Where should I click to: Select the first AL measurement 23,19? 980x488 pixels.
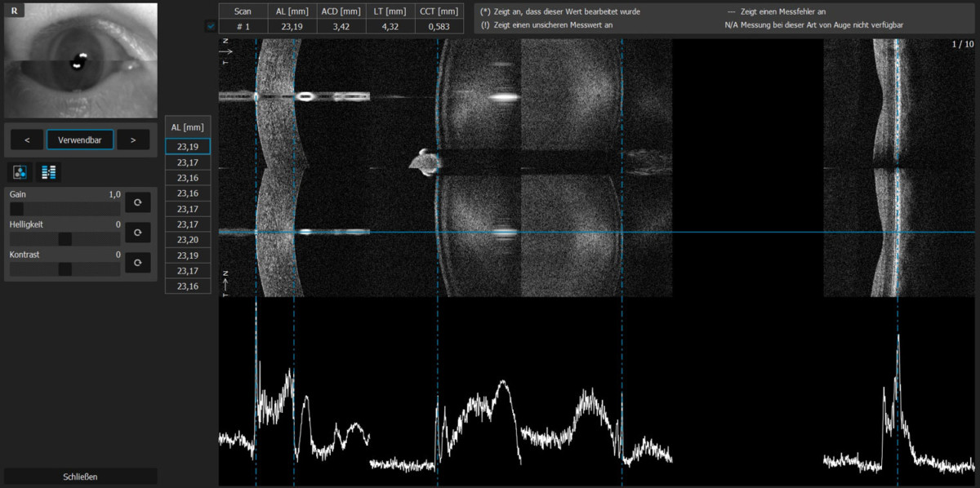(x=188, y=146)
